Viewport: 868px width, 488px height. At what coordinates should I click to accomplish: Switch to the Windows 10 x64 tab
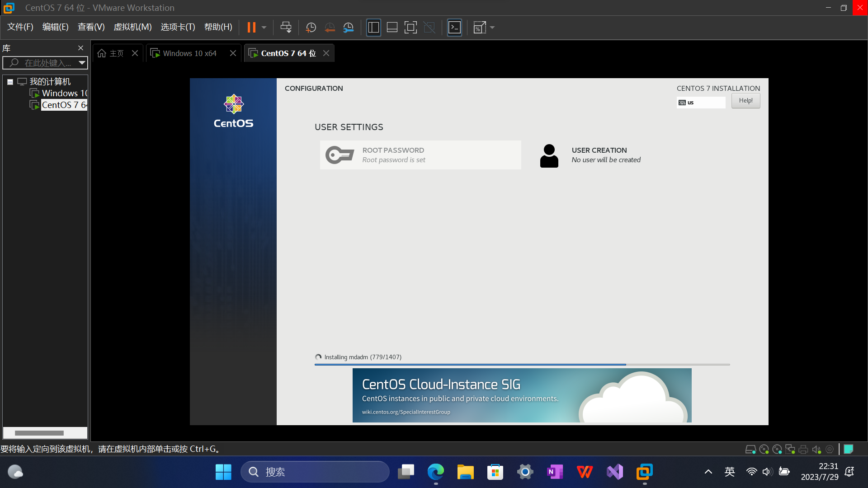click(x=189, y=53)
